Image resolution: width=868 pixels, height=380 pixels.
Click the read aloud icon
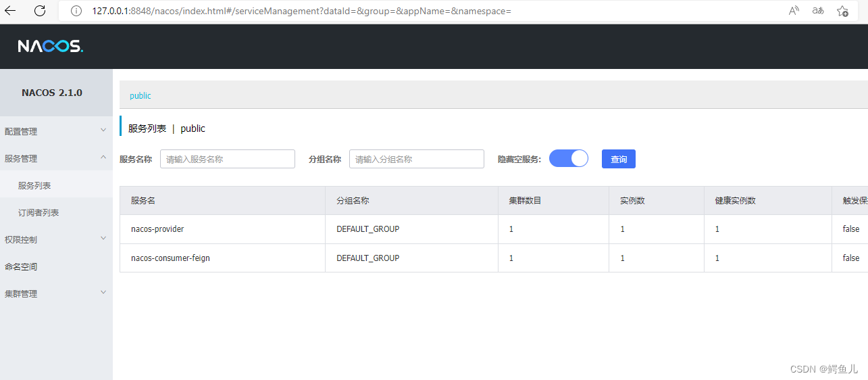pyautogui.click(x=794, y=11)
